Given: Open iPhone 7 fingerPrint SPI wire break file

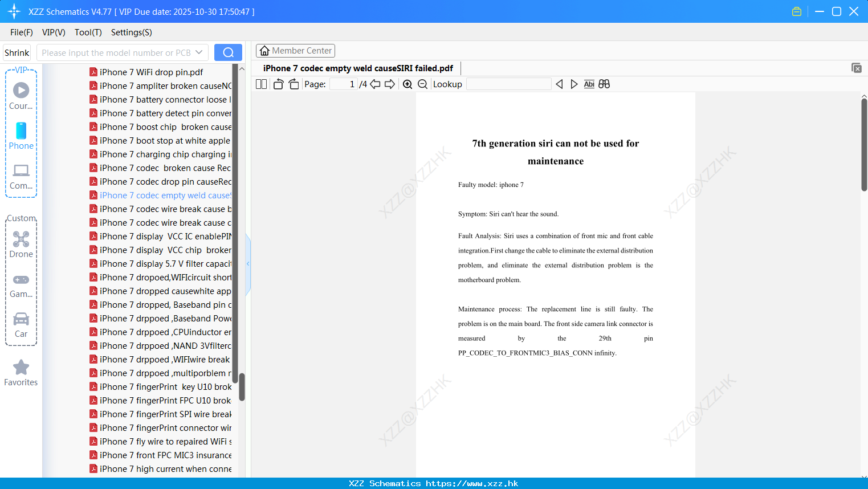Looking at the screenshot, I should pyautogui.click(x=160, y=414).
